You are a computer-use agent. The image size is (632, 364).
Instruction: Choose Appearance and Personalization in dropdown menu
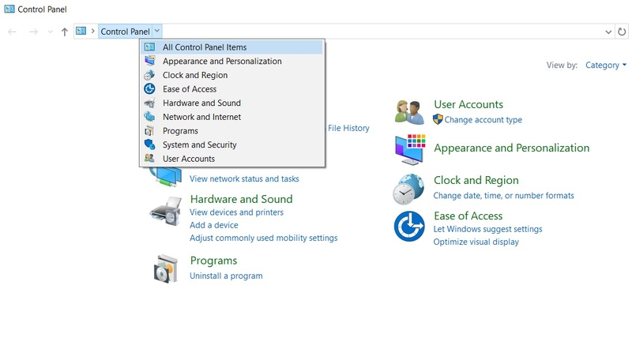(231, 62)
